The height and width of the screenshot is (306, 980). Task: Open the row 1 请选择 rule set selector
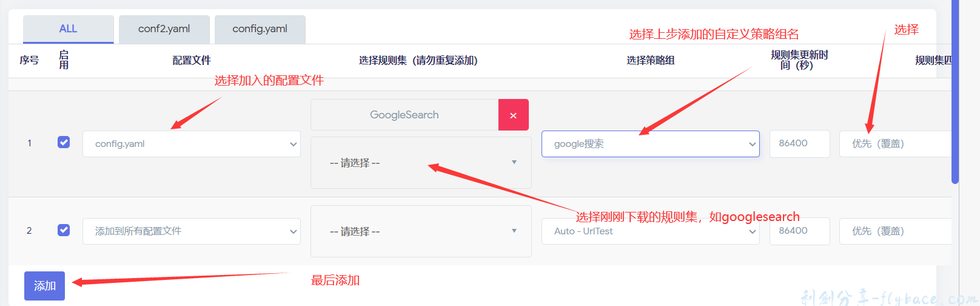click(x=421, y=163)
